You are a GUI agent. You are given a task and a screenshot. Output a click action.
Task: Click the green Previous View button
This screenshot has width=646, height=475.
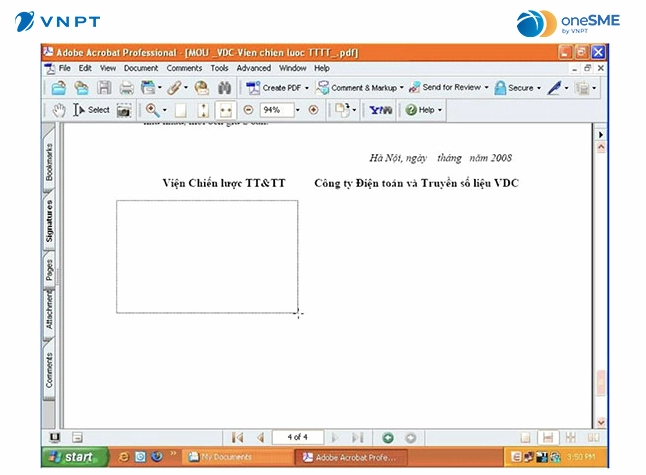(388, 438)
